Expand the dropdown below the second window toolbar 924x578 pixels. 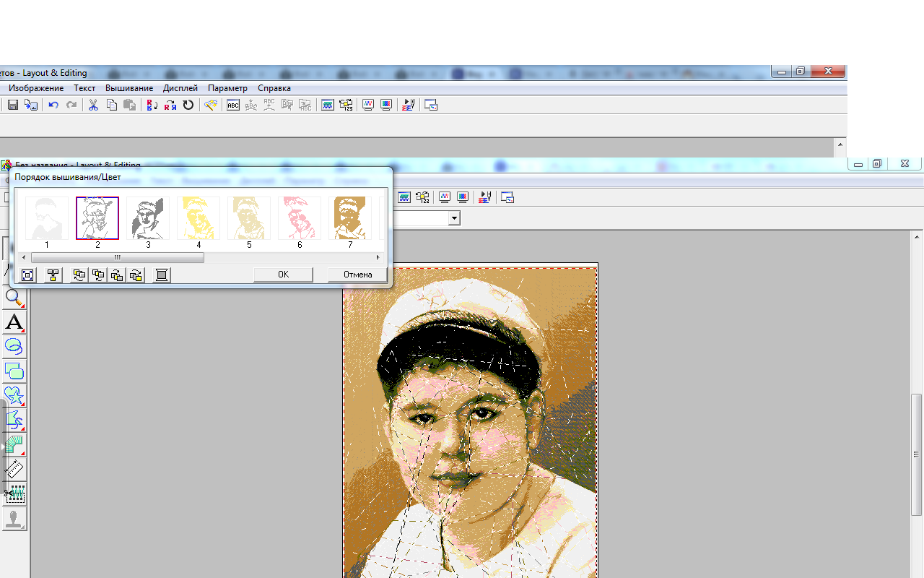click(x=454, y=218)
